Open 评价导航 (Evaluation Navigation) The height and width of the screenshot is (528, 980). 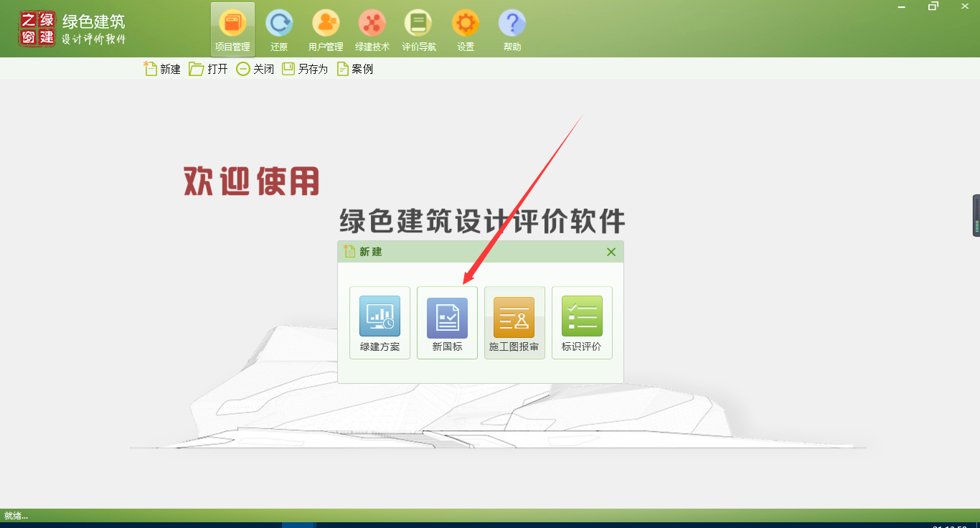pyautogui.click(x=418, y=29)
